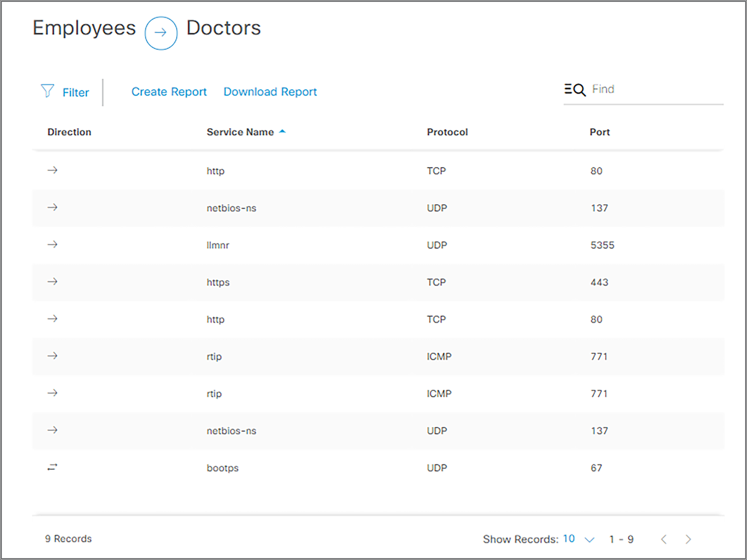Image resolution: width=747 pixels, height=560 pixels.
Task: Open the Filter text link
Action: click(76, 93)
